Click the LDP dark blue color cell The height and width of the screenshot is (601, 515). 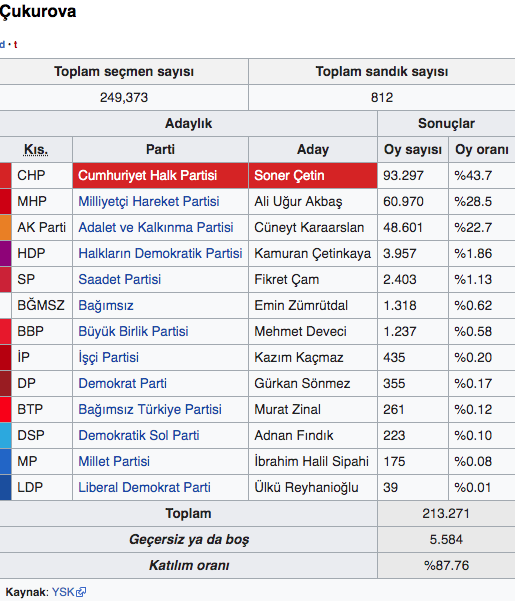[x=5, y=488]
